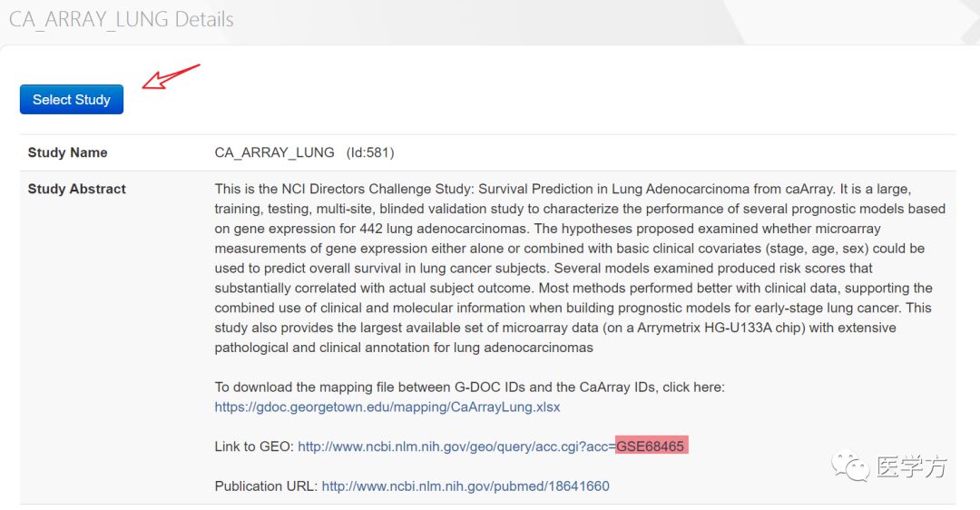Click the 'To download the mapping file' sentence

click(x=469, y=387)
